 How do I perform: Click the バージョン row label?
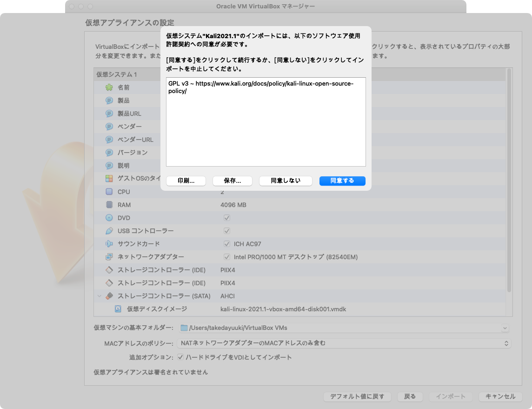(x=133, y=153)
